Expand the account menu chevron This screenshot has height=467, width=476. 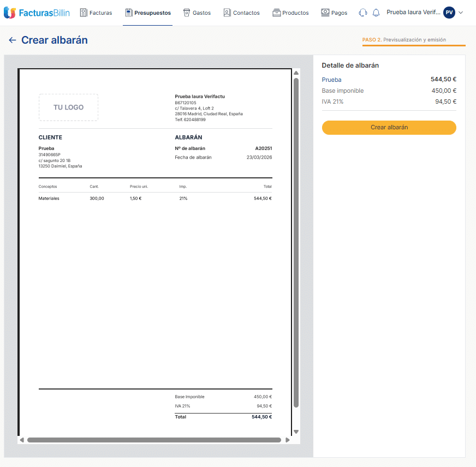point(461,13)
